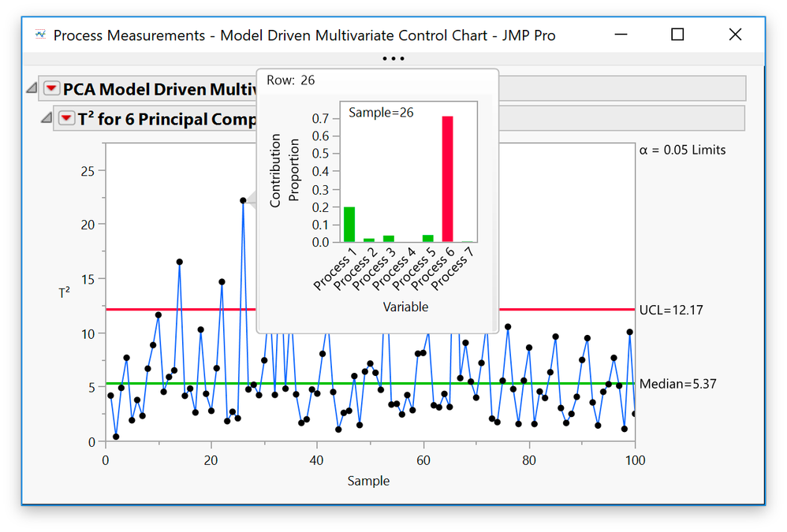
Task: Click the JMP application icon in title bar
Action: click(40, 35)
